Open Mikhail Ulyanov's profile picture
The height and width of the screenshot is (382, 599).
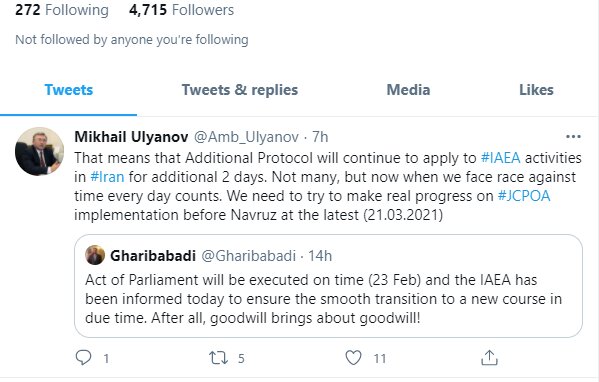tap(40, 151)
